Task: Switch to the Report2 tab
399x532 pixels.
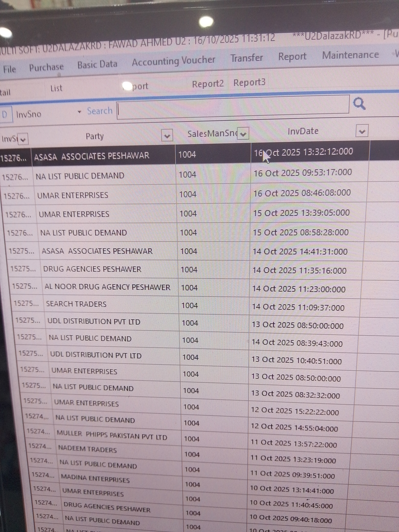Action: click(208, 84)
